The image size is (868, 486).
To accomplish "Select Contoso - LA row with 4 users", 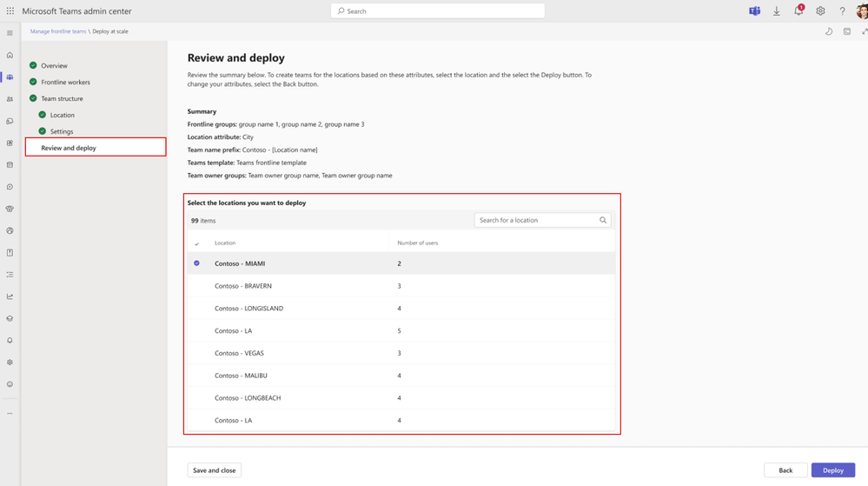I will (401, 420).
